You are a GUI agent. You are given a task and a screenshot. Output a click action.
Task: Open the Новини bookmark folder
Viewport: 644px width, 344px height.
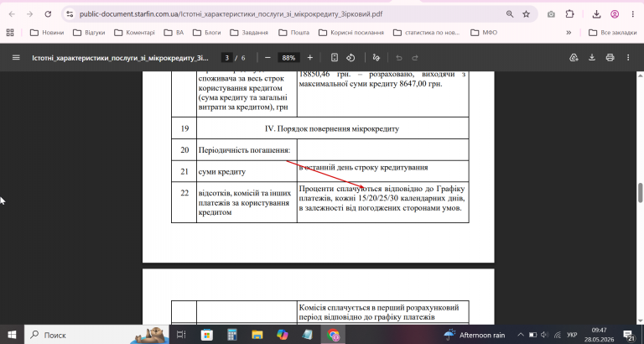pyautogui.click(x=47, y=32)
